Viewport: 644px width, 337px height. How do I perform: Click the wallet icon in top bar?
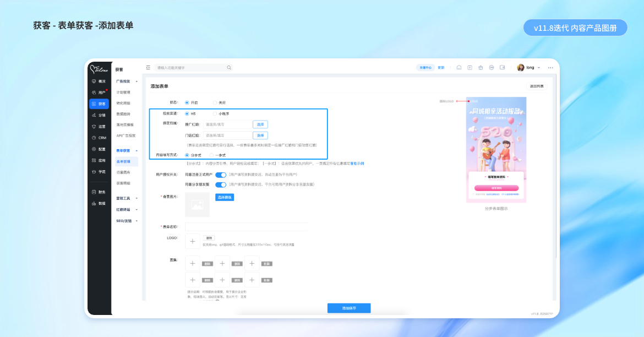point(503,67)
